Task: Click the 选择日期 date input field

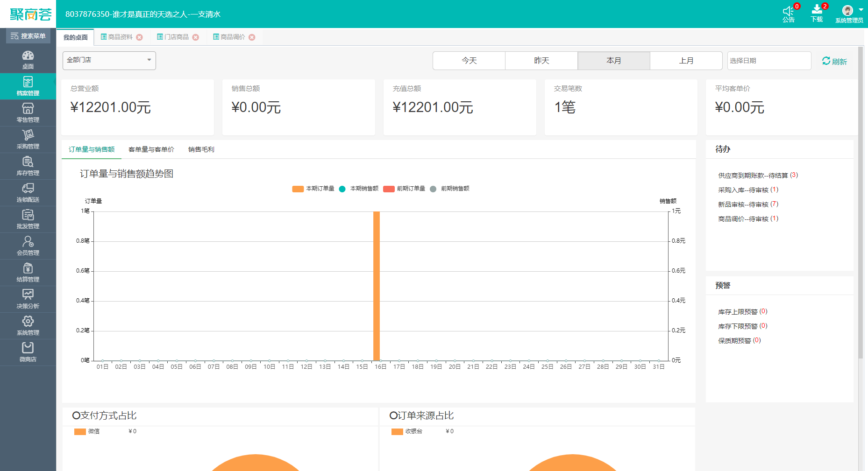Action: tap(769, 61)
